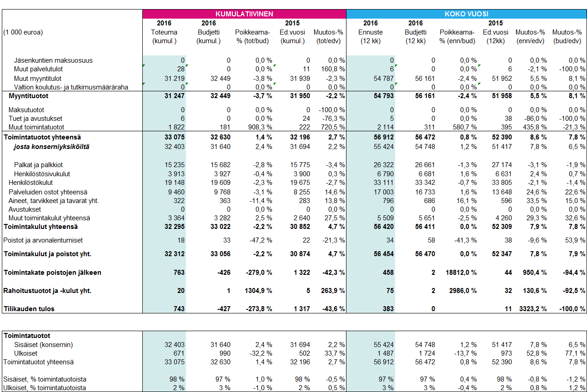Click the 580,7 % cell in Muut toimintatuotot
Image resolution: width=587 pixels, height=392 pixels.
(x=465, y=127)
